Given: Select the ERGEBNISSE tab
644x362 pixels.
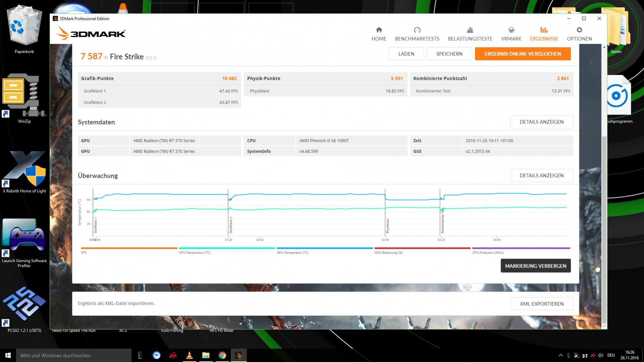Looking at the screenshot, I should 544,34.
